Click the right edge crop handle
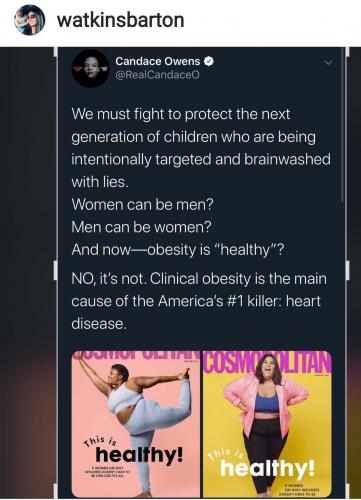The width and height of the screenshot is (361, 500). pos(347,270)
